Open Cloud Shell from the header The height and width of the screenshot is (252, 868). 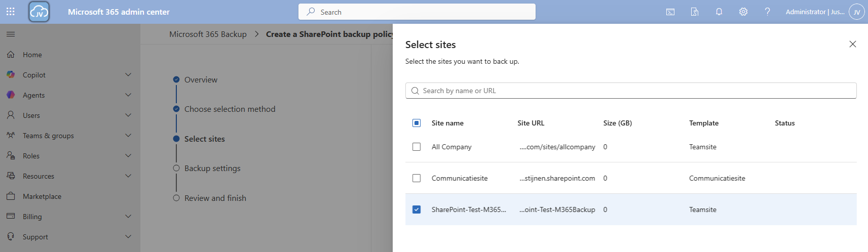[x=670, y=12]
